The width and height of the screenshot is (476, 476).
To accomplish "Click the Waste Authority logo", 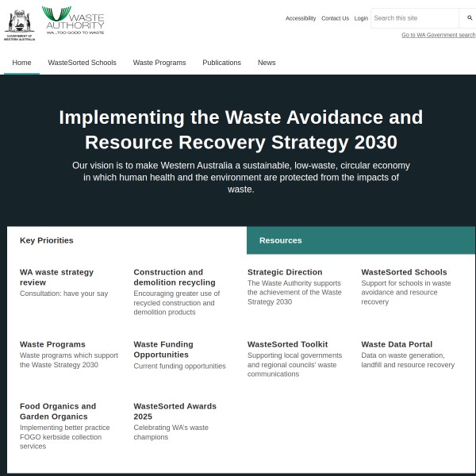I will 74,21.
